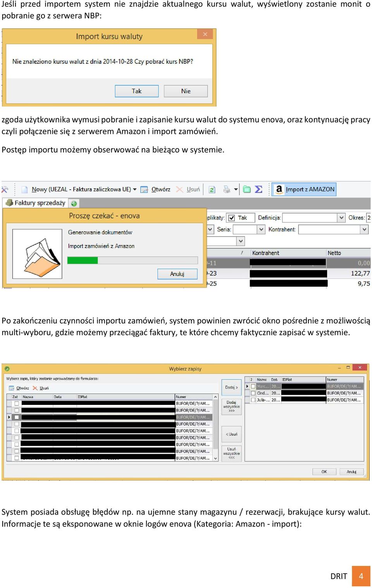Close the Import kursu waluty dialog

tap(205, 34)
